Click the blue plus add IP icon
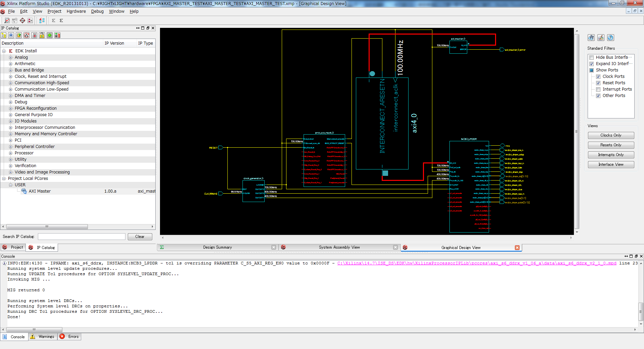Screen dimensions: 644x349 click(11, 35)
